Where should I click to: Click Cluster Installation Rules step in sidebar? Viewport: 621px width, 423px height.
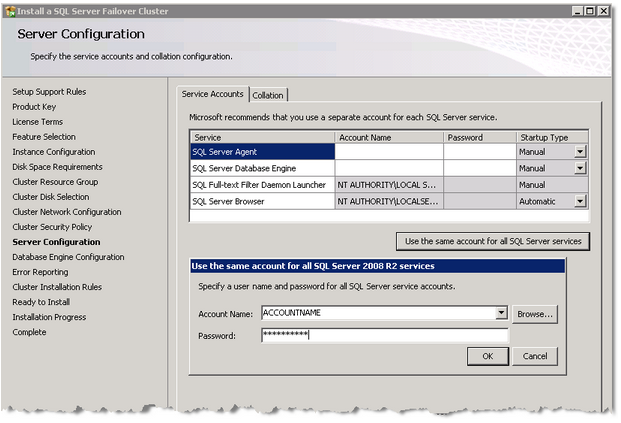(57, 287)
